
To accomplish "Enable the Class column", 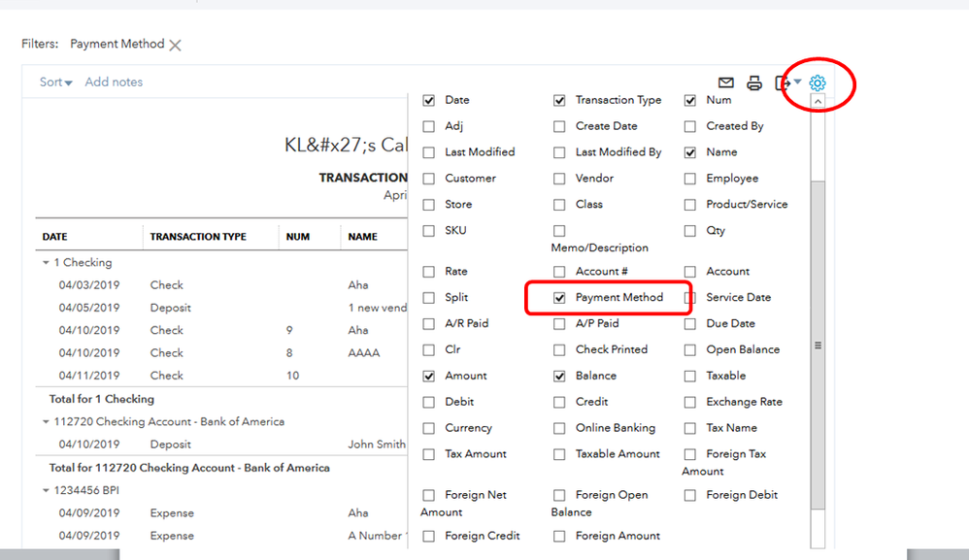I will click(x=558, y=204).
